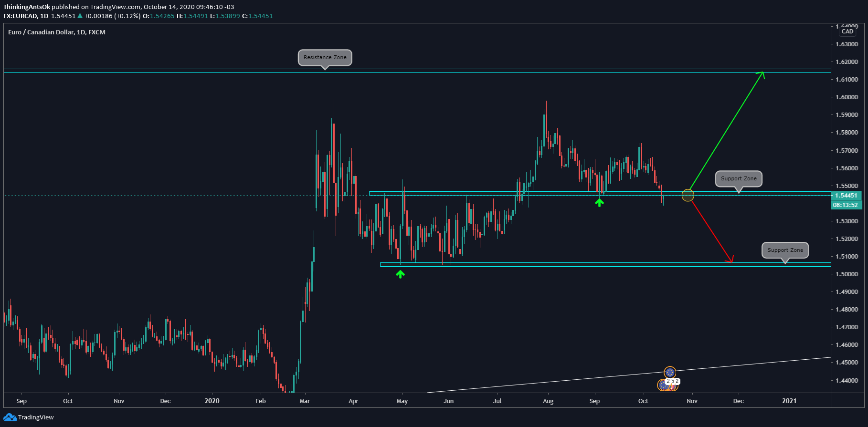Click the C:1.54451 close value

point(258,16)
